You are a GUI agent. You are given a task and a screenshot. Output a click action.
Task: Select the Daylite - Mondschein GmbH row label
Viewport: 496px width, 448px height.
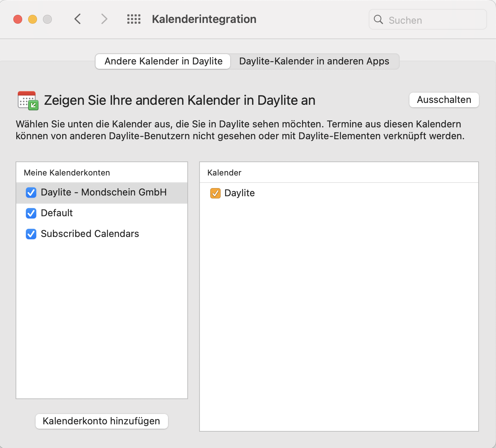pyautogui.click(x=104, y=192)
